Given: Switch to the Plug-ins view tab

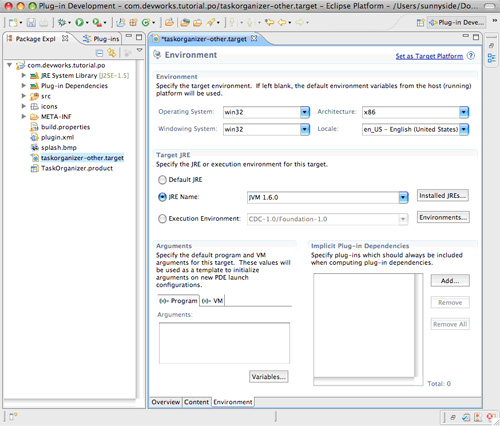Looking at the screenshot, I should pos(101,39).
